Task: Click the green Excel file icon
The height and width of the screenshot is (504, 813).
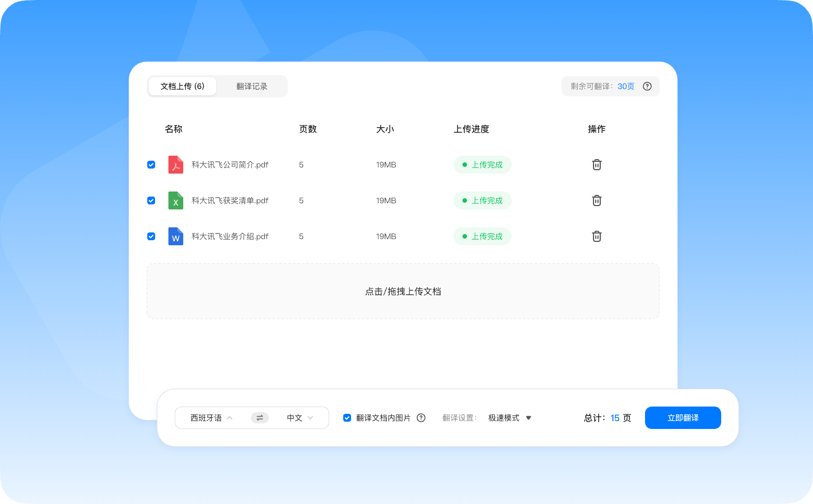Action: pos(176,200)
